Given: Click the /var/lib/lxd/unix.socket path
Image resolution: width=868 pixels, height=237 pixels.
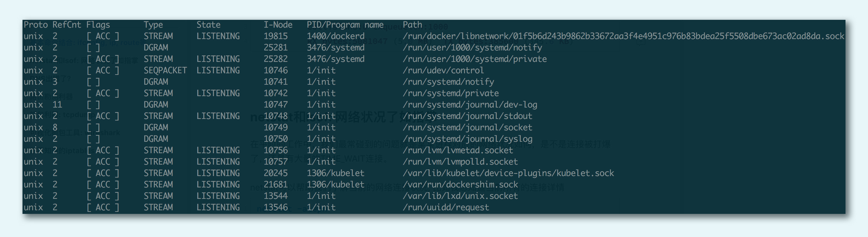Looking at the screenshot, I should pyautogui.click(x=460, y=196).
